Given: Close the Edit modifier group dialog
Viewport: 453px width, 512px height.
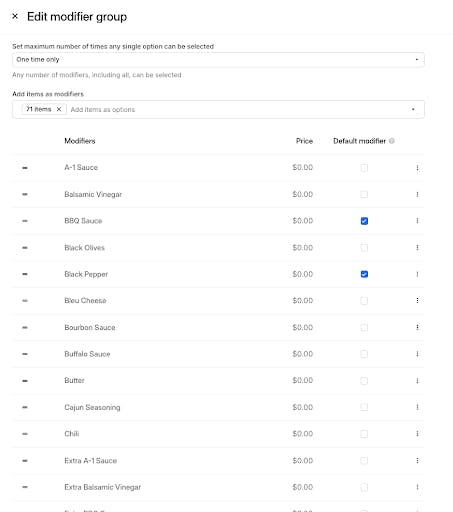Looking at the screenshot, I should pos(15,16).
